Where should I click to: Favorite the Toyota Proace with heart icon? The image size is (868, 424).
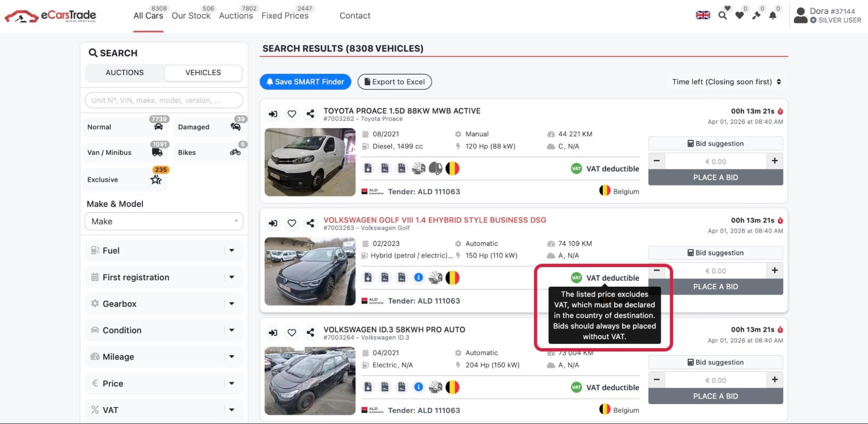pos(292,114)
